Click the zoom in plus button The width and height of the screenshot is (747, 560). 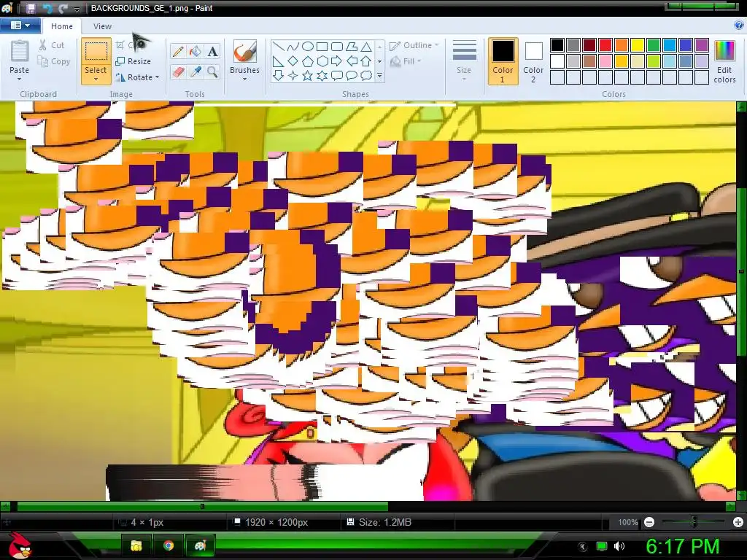pyautogui.click(x=738, y=522)
